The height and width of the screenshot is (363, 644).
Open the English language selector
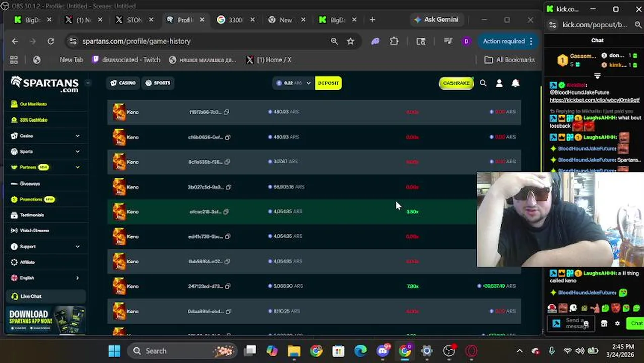tap(45, 278)
